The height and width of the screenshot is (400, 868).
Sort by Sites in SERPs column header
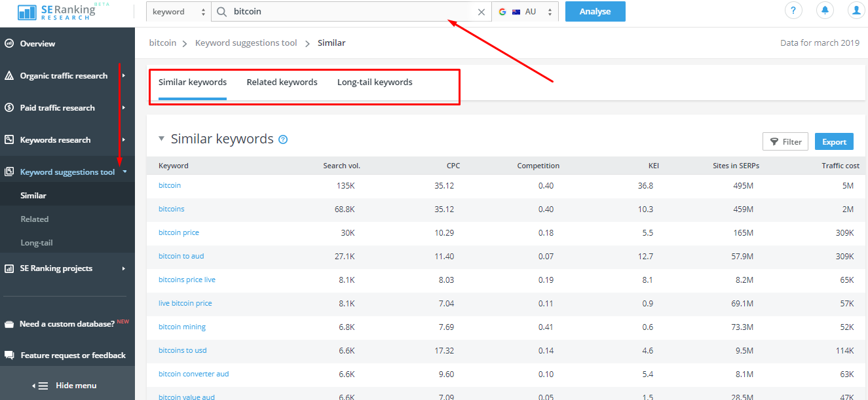(736, 166)
